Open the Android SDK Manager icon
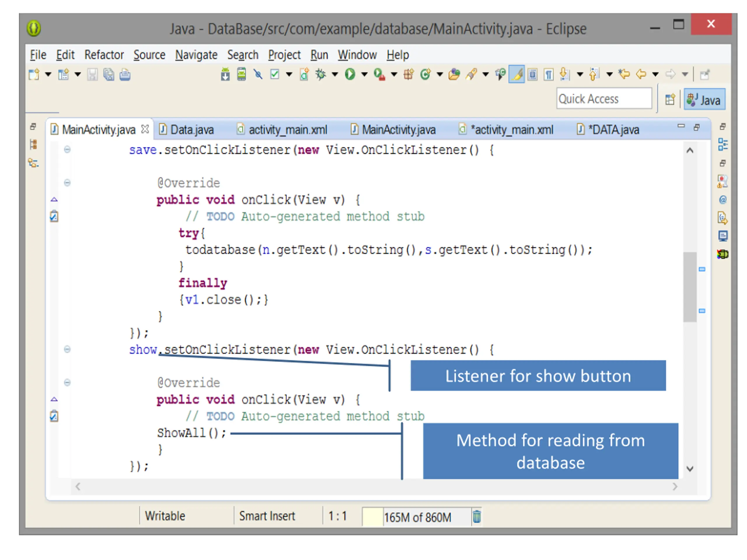The image size is (747, 560). 225,74
